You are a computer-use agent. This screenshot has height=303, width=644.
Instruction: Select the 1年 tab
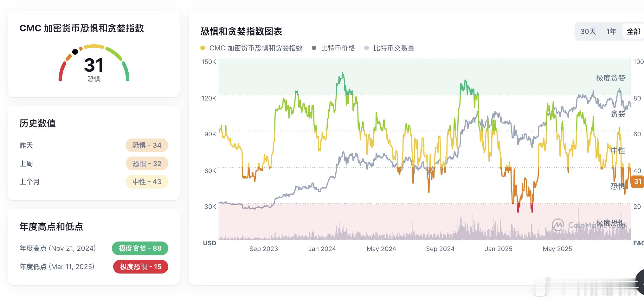point(611,31)
